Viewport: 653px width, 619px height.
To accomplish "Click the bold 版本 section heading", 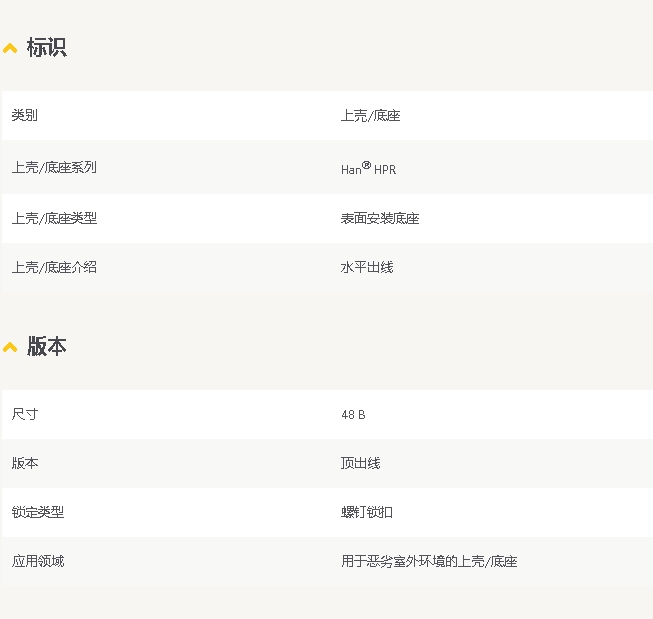I will [x=46, y=346].
